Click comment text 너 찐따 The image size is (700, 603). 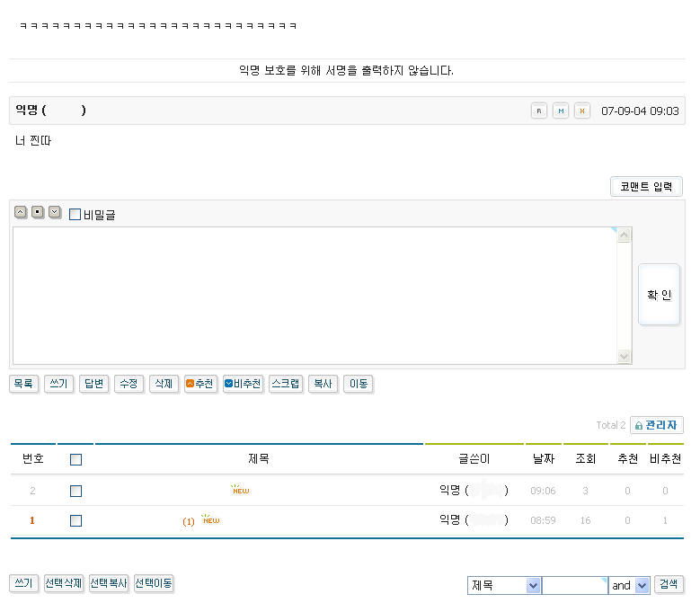(x=33, y=140)
